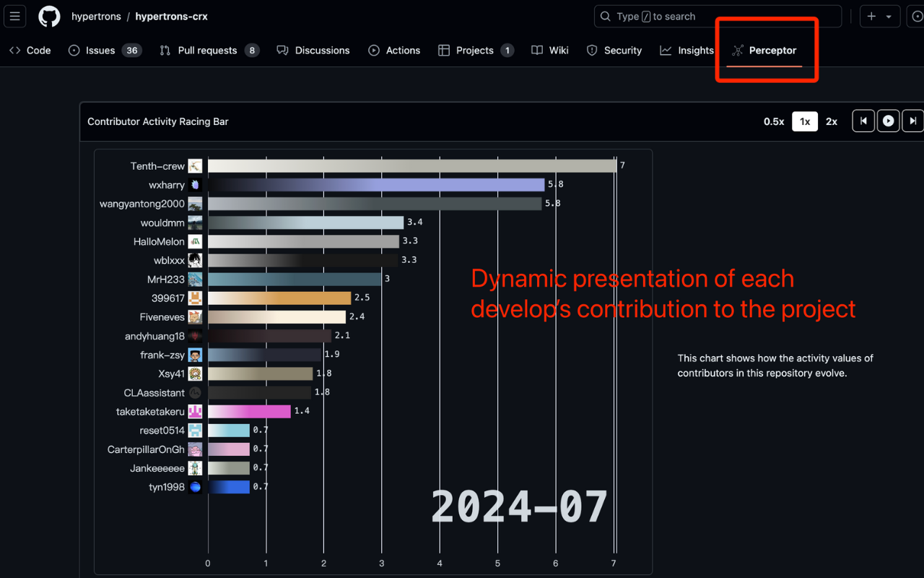Click the 'CLAassistant' contributor label
924x578 pixels.
pyautogui.click(x=154, y=392)
